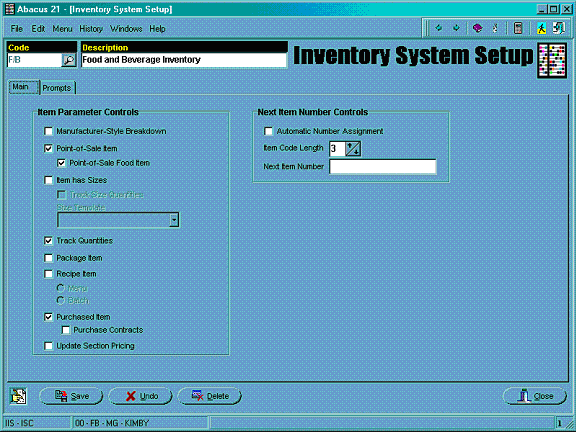The image size is (576, 432).
Task: Uncheck Point-of-Sale Item checkbox
Action: click(48, 148)
